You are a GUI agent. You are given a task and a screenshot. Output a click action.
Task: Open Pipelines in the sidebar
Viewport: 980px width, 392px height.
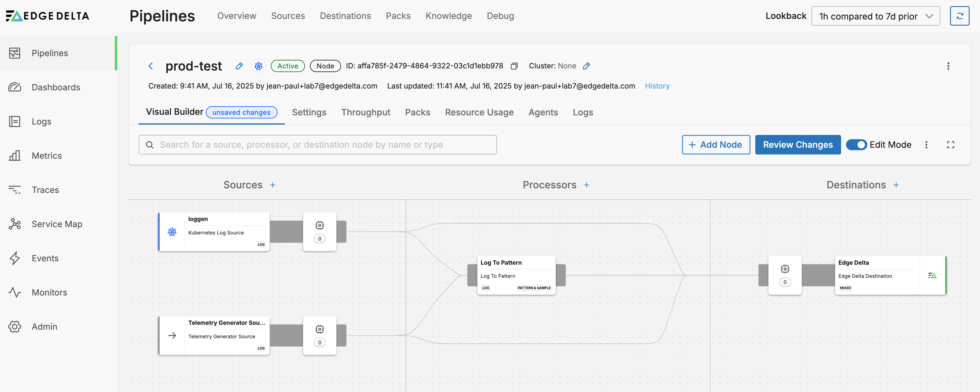click(x=58, y=53)
